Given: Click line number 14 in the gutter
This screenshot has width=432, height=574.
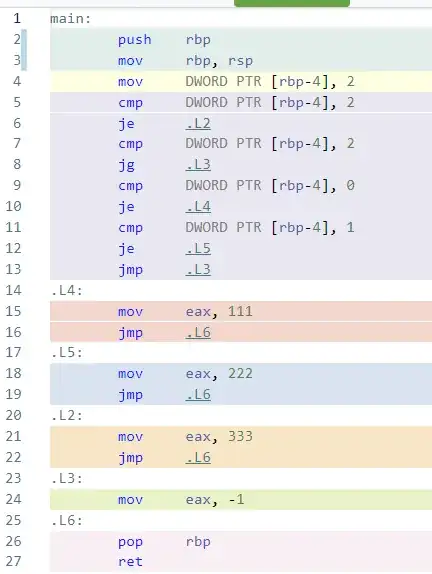Looking at the screenshot, I should 13,290.
